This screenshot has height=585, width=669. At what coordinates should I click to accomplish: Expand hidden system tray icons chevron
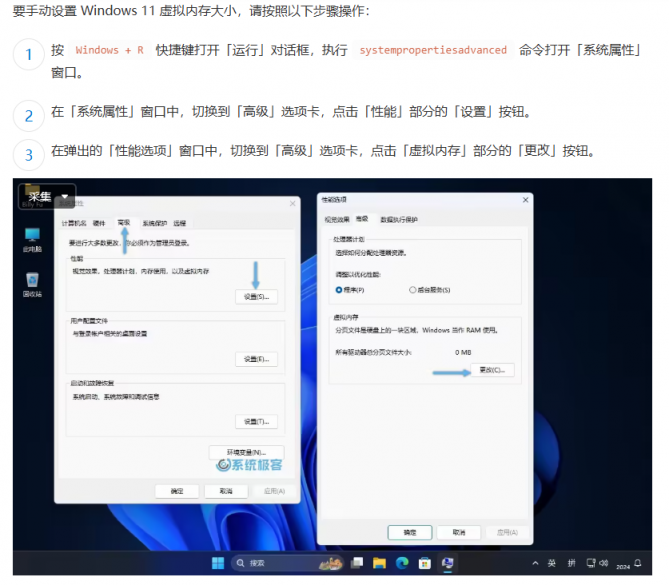(534, 563)
